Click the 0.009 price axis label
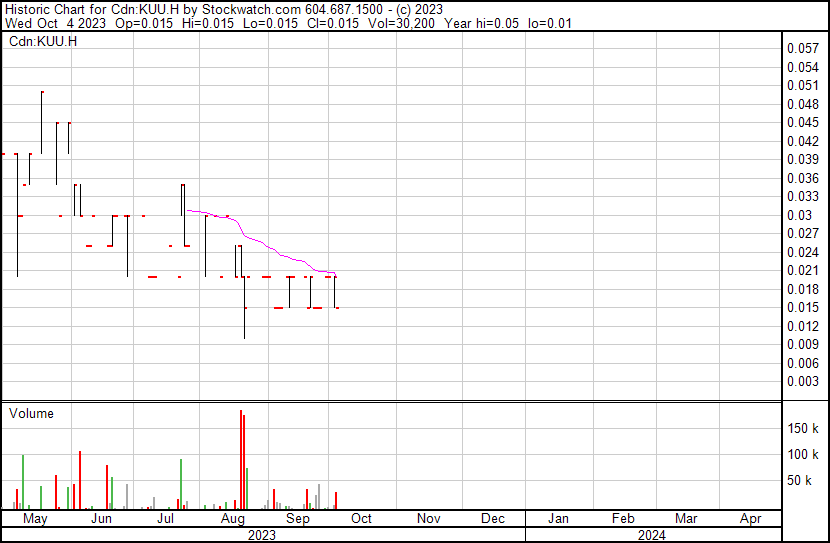 click(x=803, y=345)
